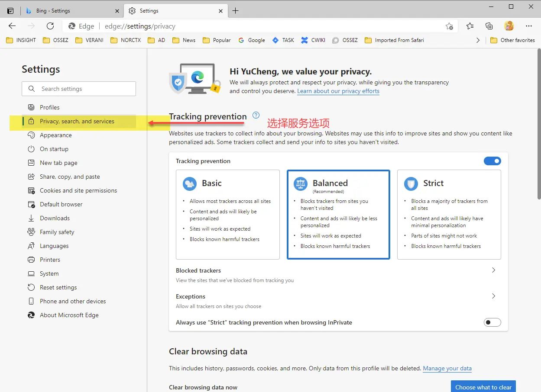Screen dimensions: 541x392
Task: Click the On startup power icon
Action: [31, 149]
